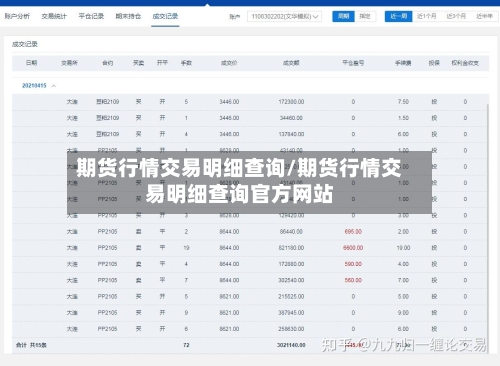Click the 成交额 cell 172300.00
500x366 pixels.
(x=291, y=102)
